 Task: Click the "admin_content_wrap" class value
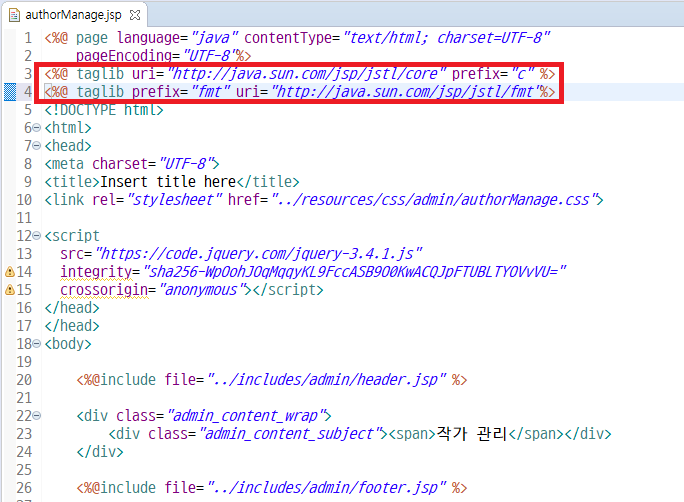coord(246,416)
